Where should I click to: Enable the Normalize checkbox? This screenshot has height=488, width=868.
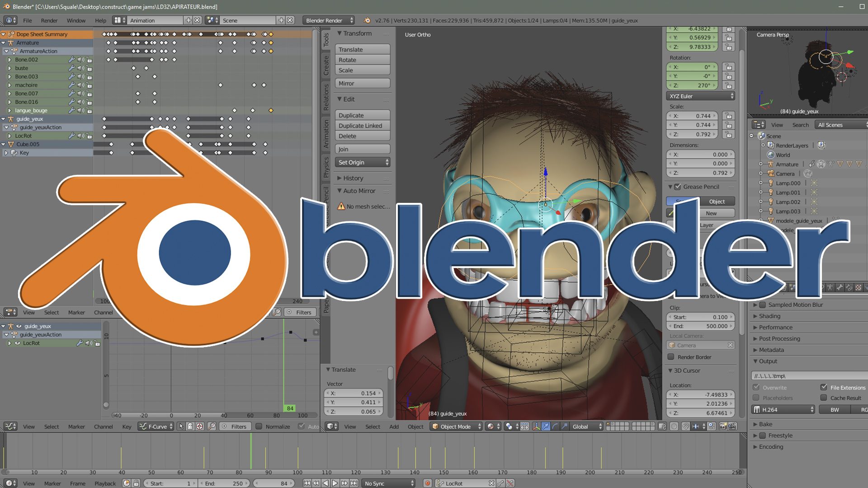coord(259,427)
